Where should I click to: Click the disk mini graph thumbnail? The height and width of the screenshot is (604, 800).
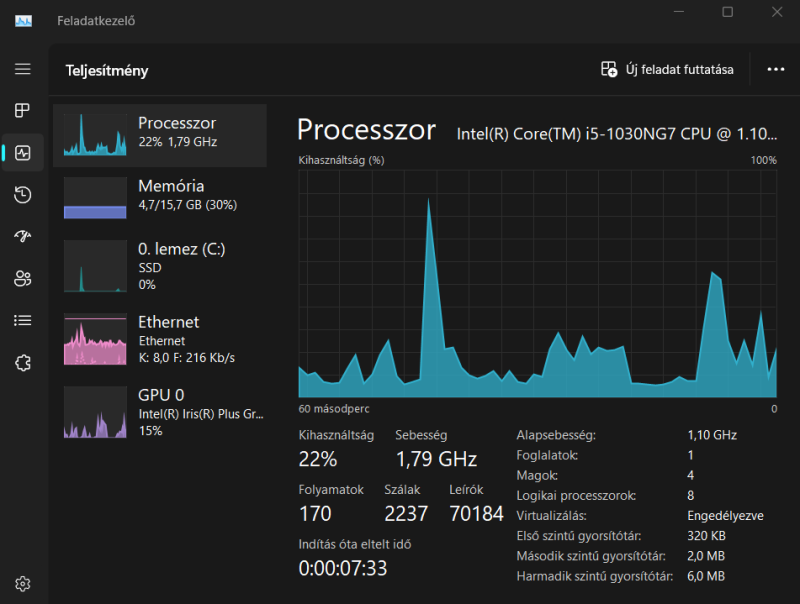(x=95, y=266)
